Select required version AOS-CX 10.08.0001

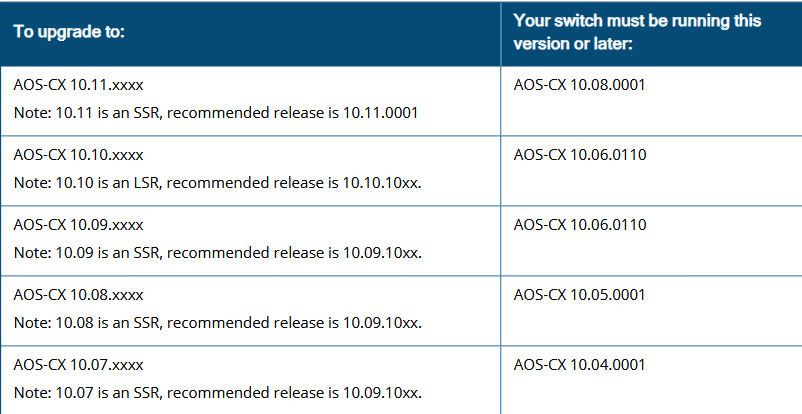(580, 85)
